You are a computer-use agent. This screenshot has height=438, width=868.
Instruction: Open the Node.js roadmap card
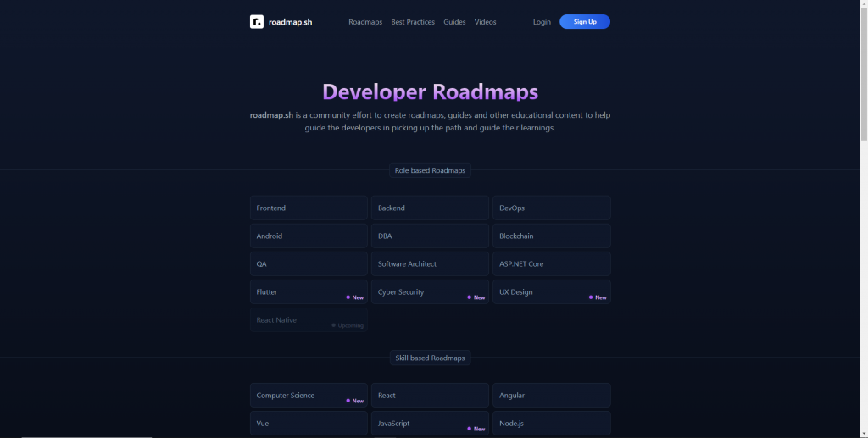551,424
